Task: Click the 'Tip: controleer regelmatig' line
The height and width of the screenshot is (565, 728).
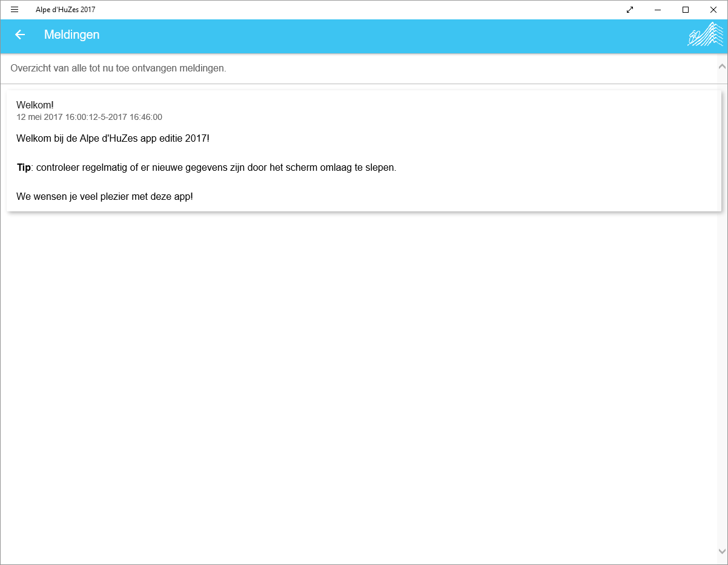Action: point(207,168)
